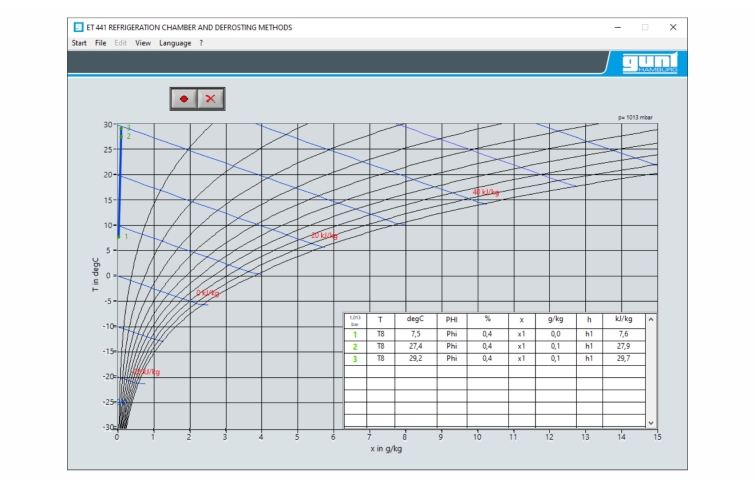The image size is (755, 488).
Task: Click the application icon in title bar
Action: coord(78,27)
